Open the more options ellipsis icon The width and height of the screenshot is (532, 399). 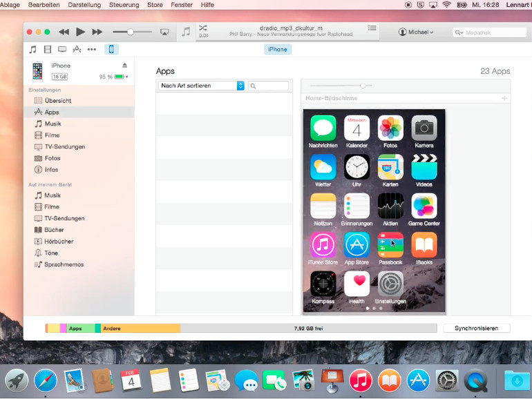click(92, 50)
